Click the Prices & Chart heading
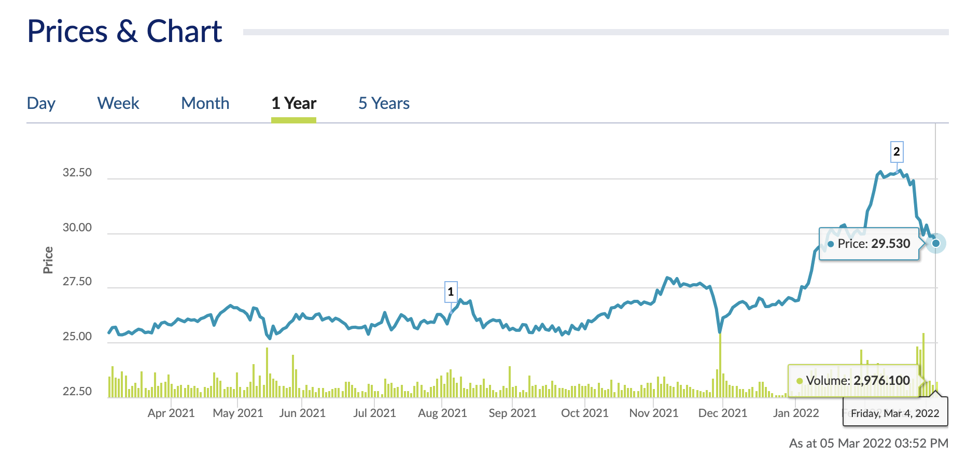Viewport: 980px width, 472px height. tap(124, 32)
